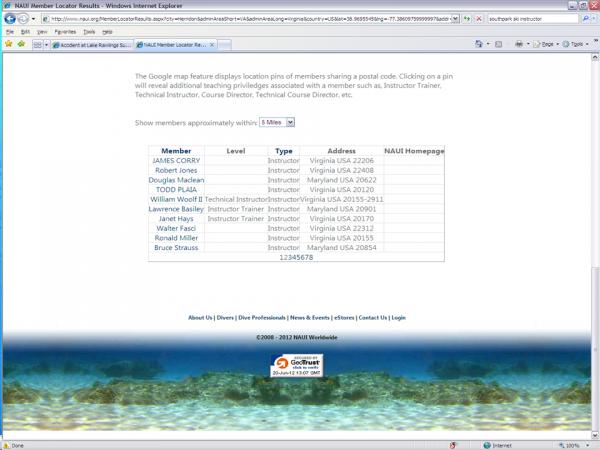Open the Favorites Center star icon

coord(8,44)
